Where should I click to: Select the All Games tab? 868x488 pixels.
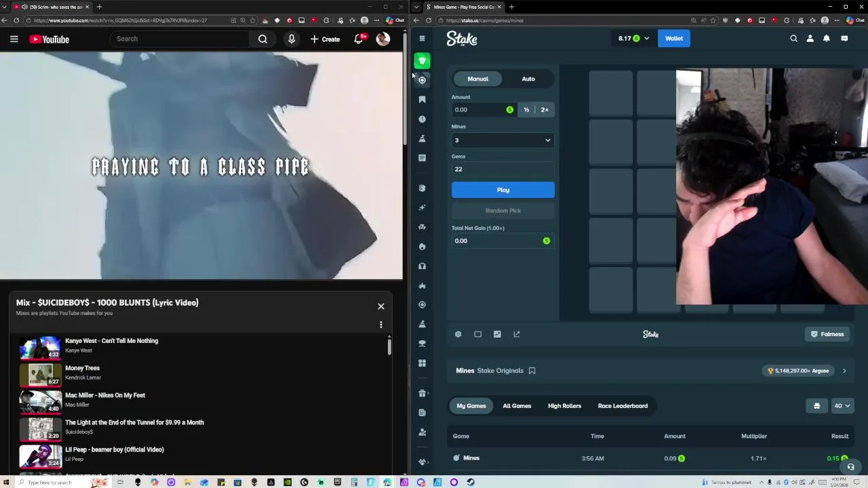(x=517, y=406)
